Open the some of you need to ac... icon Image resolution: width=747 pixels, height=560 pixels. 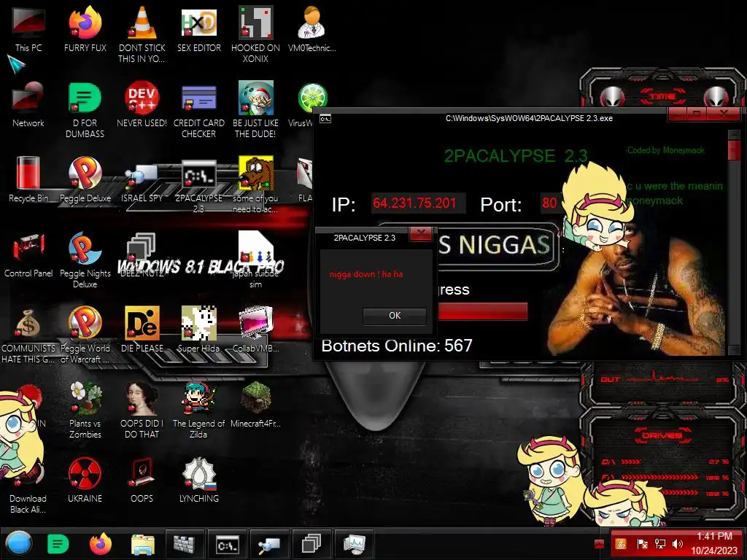pyautogui.click(x=255, y=184)
